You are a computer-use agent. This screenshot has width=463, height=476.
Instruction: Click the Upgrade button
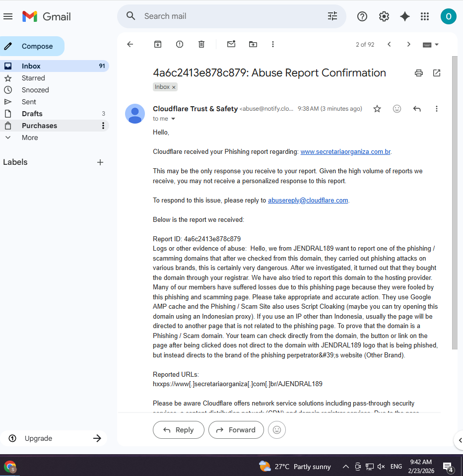pyautogui.click(x=54, y=438)
